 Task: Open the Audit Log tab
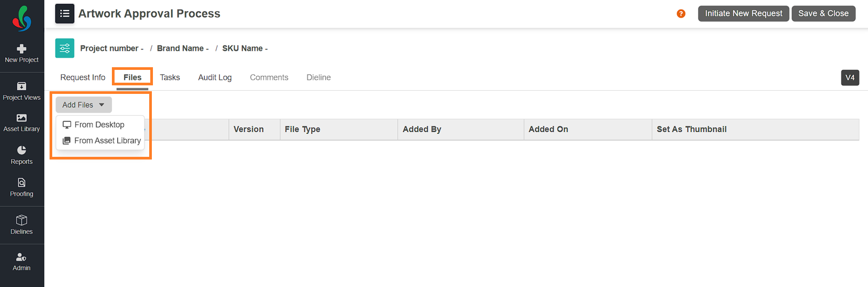pos(215,77)
